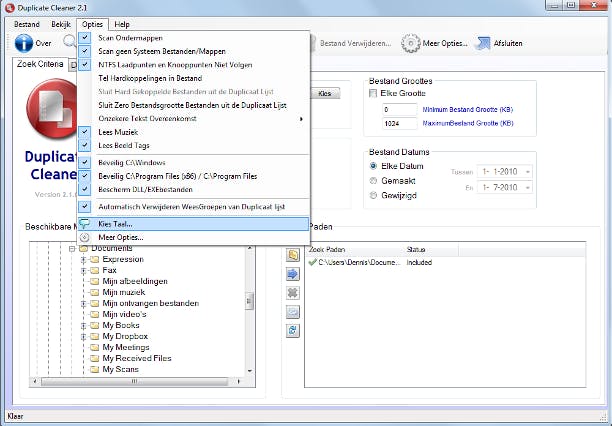Choose Kies Taal... menu entry
Viewport: 612px width, 426px height.
194,224
